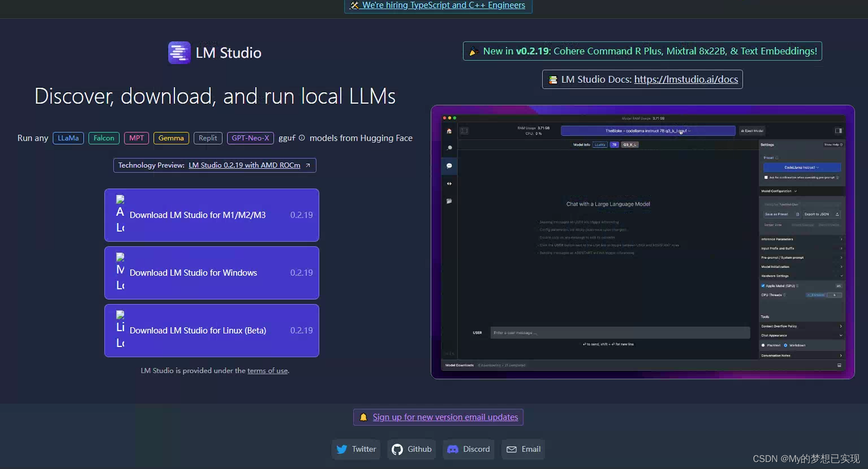Click the MPT model tag

136,138
